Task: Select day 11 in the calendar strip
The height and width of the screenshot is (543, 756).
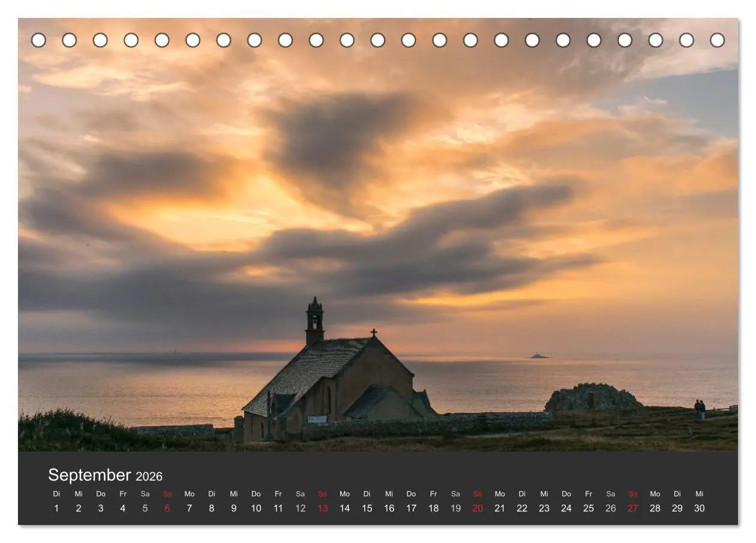Action: [x=278, y=508]
